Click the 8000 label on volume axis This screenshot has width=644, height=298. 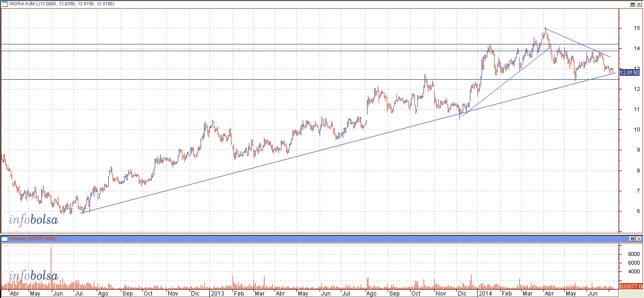[x=629, y=254]
